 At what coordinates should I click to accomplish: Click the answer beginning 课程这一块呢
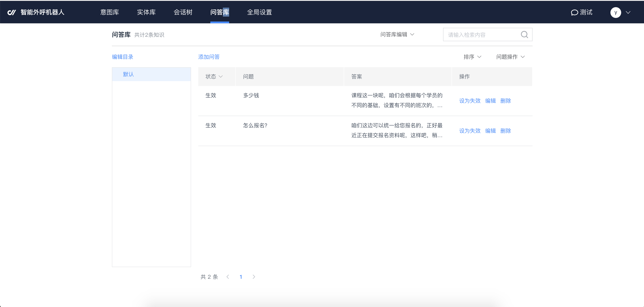coord(397,100)
